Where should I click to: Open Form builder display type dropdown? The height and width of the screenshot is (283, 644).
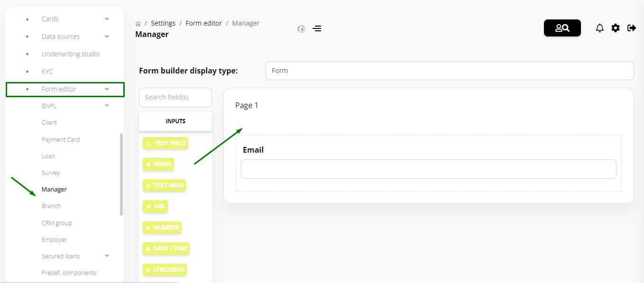(450, 71)
